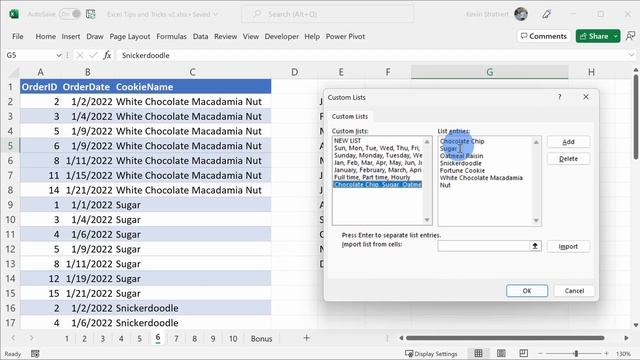Image resolution: width=640 pixels, height=360 pixels.
Task: Click the Delete button
Action: coord(568,159)
